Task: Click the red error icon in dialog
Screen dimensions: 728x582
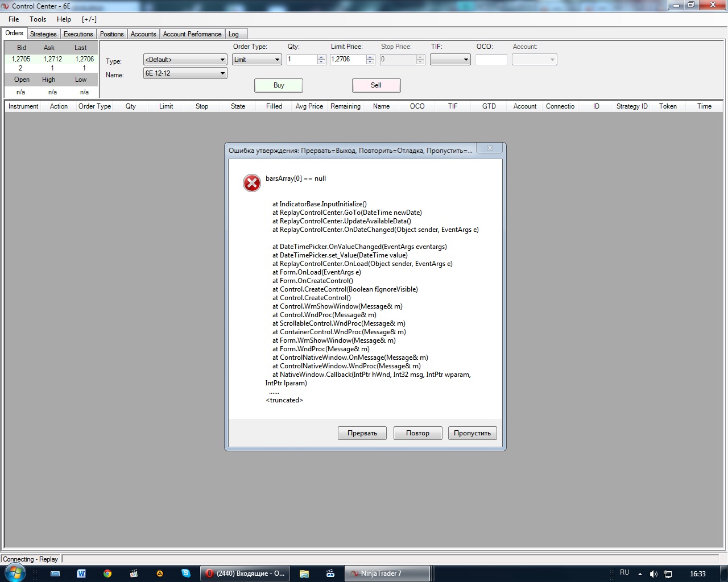Action: pos(252,183)
